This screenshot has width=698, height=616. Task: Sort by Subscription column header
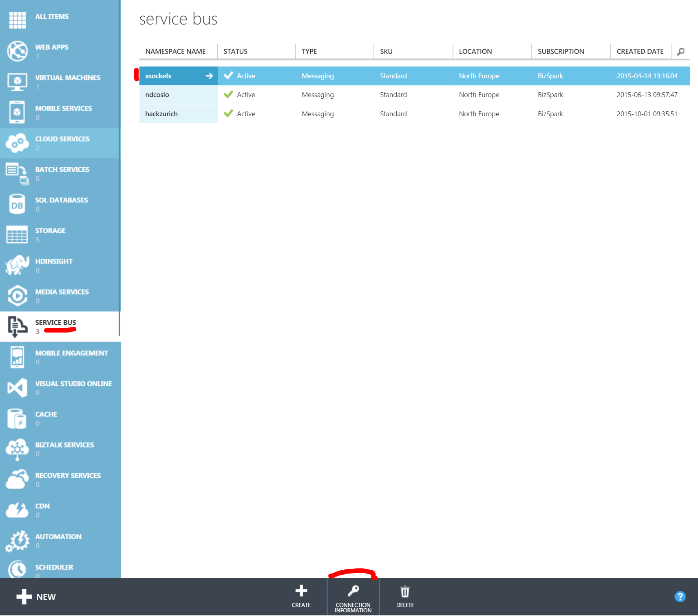coord(561,51)
